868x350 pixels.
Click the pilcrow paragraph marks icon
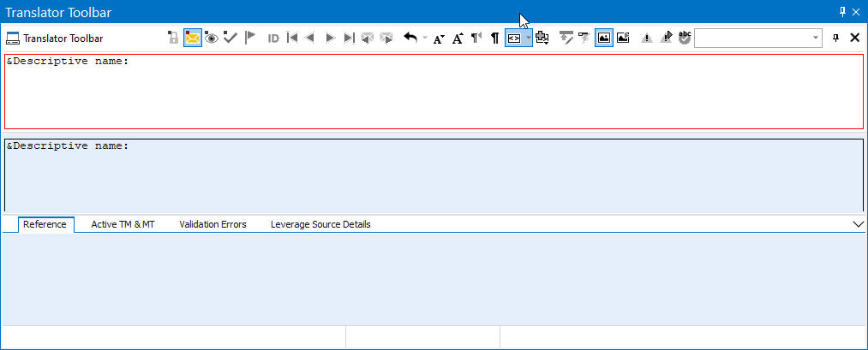click(494, 38)
